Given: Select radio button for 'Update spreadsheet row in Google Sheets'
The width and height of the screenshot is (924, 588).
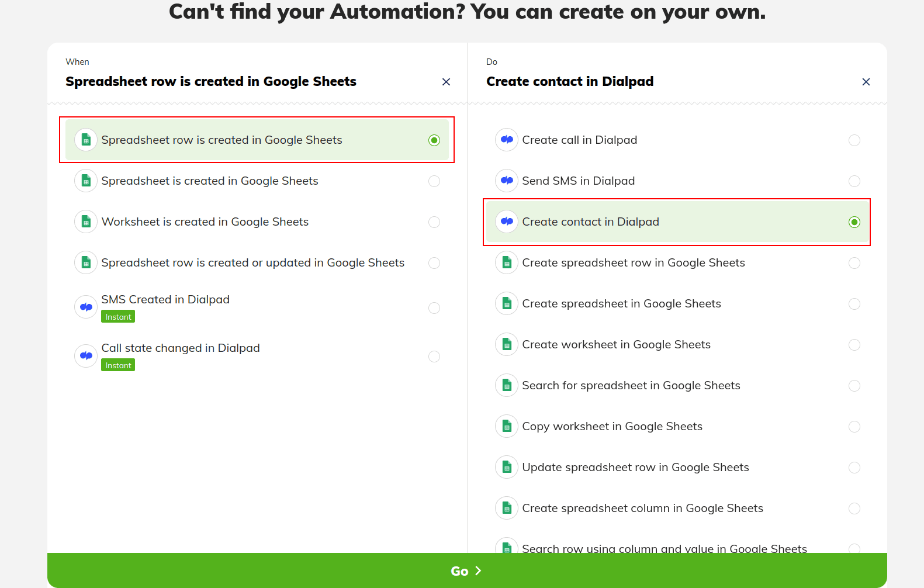Looking at the screenshot, I should [x=854, y=468].
